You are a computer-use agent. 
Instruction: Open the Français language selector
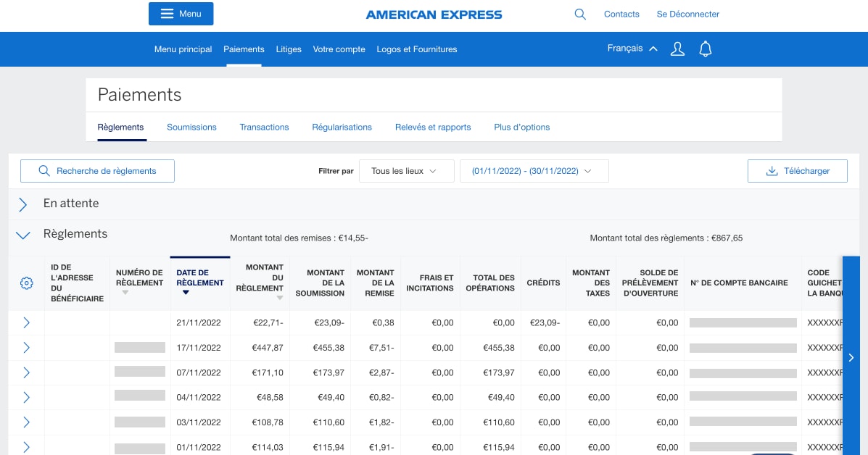pyautogui.click(x=632, y=49)
